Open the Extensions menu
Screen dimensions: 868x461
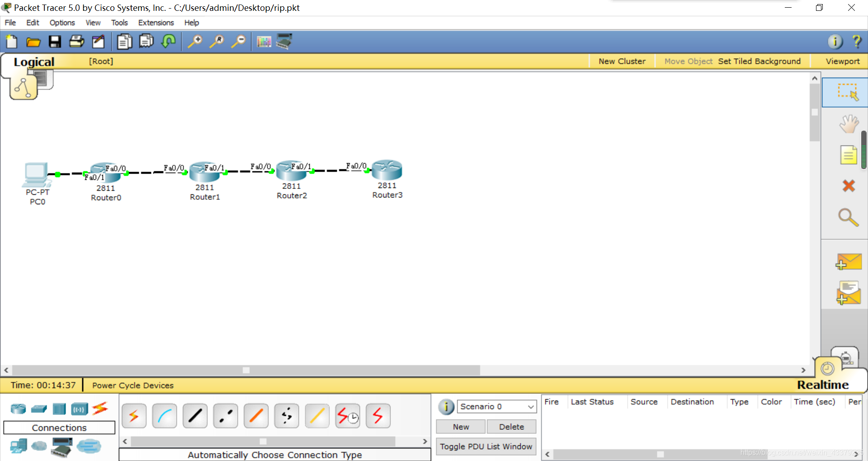pos(156,23)
